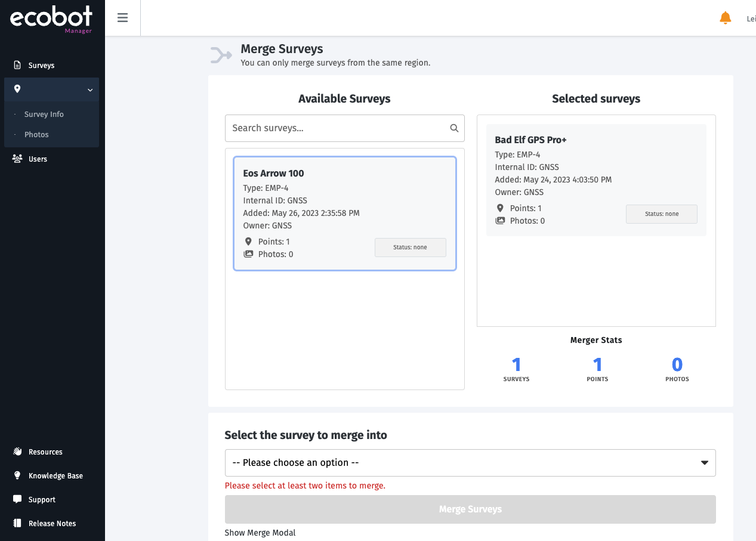Click the Bad Elf GPS Pro+ selected survey
The image size is (756, 541).
coord(596,180)
